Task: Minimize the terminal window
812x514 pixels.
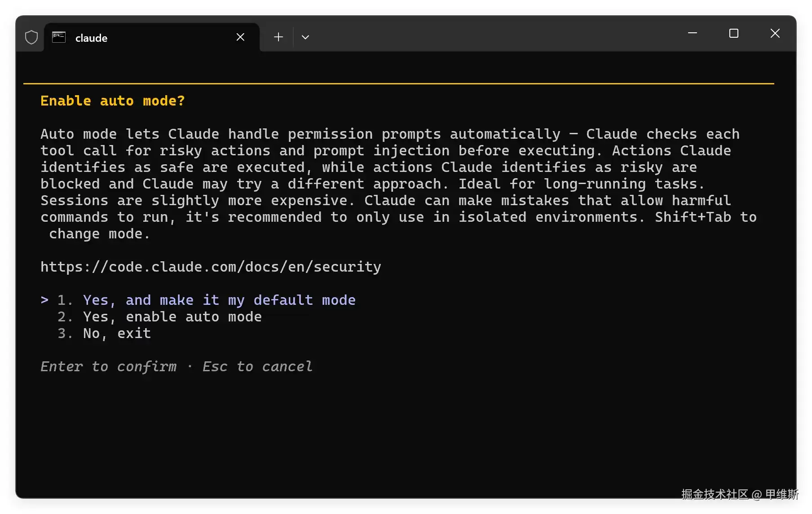Action: click(693, 33)
